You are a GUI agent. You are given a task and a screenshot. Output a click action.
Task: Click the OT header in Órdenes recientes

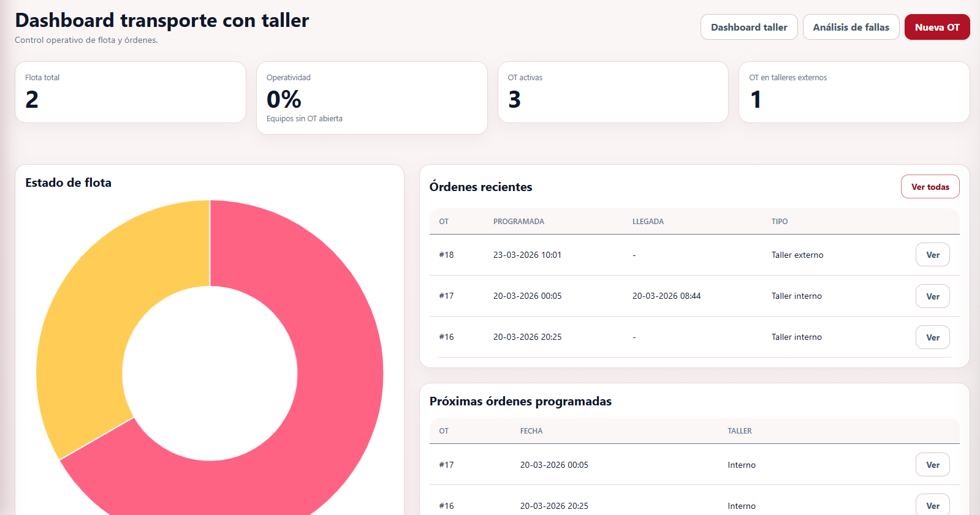(444, 222)
